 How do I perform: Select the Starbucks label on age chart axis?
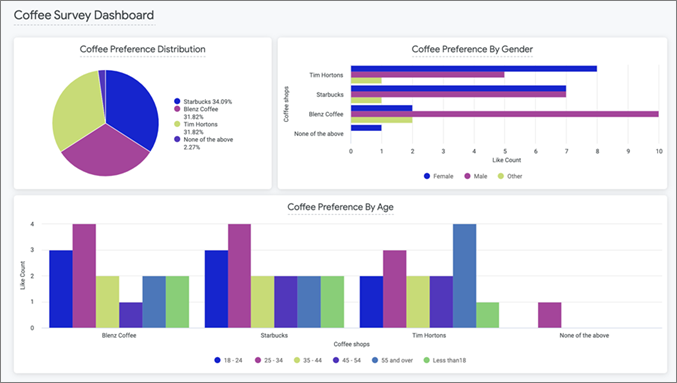point(274,336)
